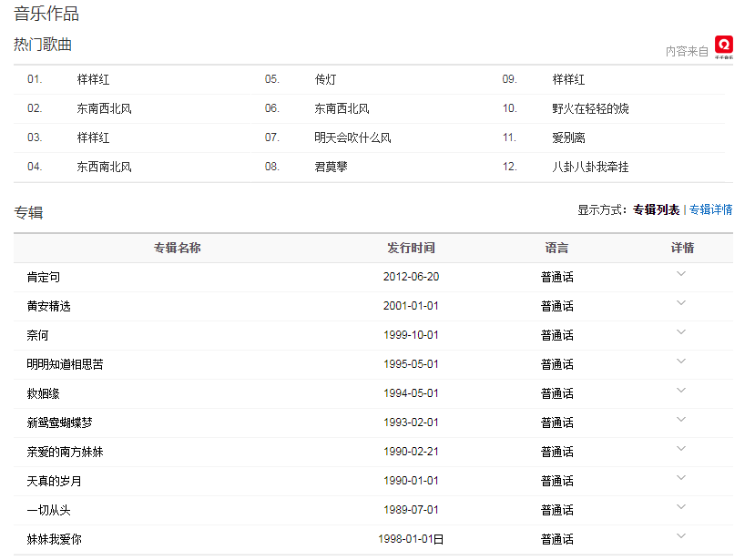
Task: Click the song 明天会吹什么风
Action: click(352, 137)
